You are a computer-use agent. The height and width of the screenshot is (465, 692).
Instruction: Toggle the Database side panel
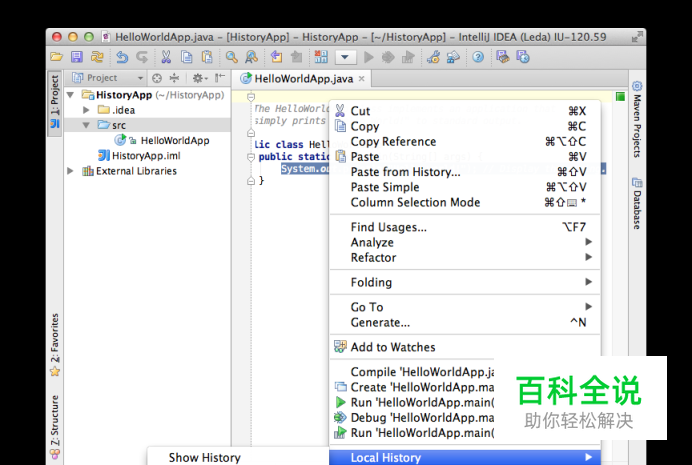point(637,203)
